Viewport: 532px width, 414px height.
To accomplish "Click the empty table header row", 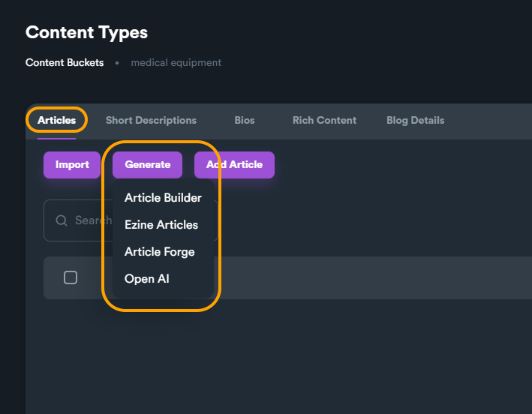I will point(375,277).
